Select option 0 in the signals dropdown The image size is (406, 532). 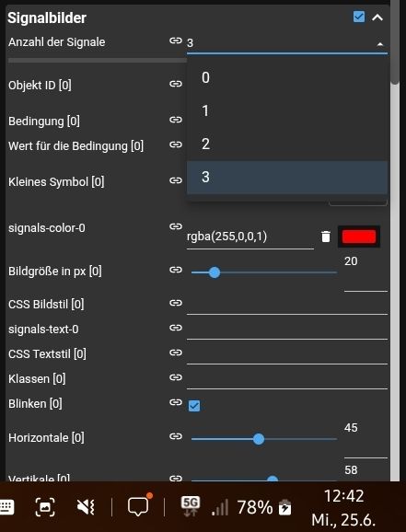click(287, 77)
